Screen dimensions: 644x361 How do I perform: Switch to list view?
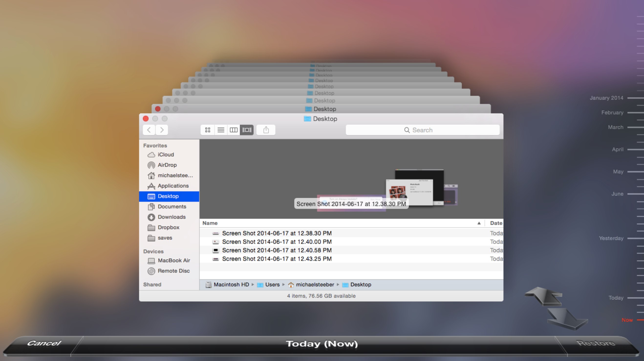[221, 130]
